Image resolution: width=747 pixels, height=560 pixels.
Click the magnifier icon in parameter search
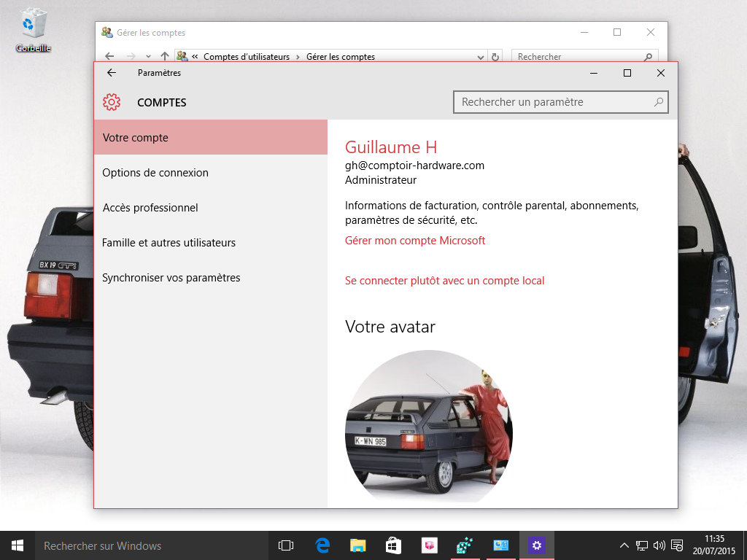coord(658,102)
